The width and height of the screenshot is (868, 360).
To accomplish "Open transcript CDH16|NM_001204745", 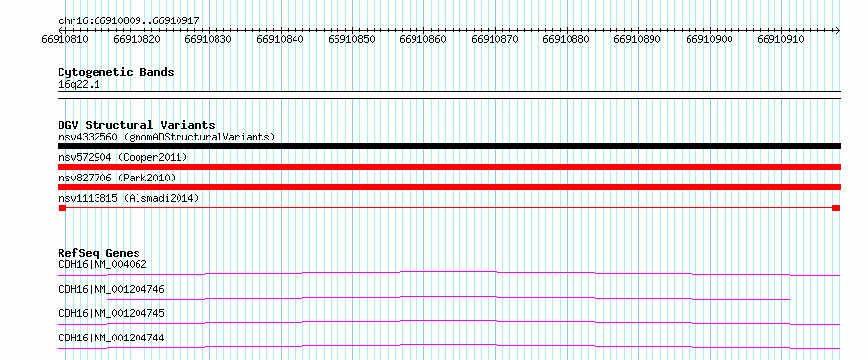I will [111, 313].
